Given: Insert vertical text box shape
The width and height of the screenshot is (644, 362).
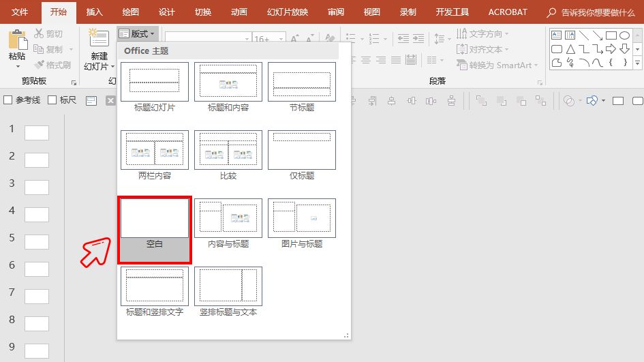Looking at the screenshot, I should (570, 35).
